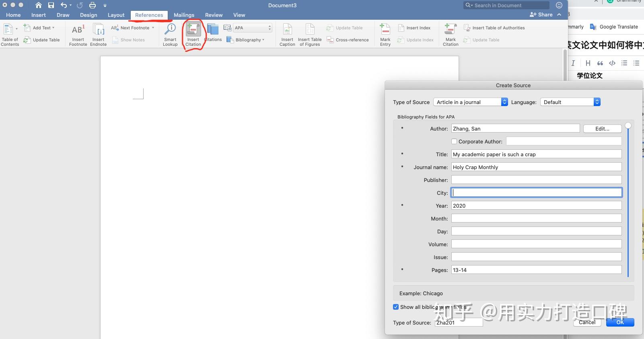Click Update Index

[x=416, y=40]
